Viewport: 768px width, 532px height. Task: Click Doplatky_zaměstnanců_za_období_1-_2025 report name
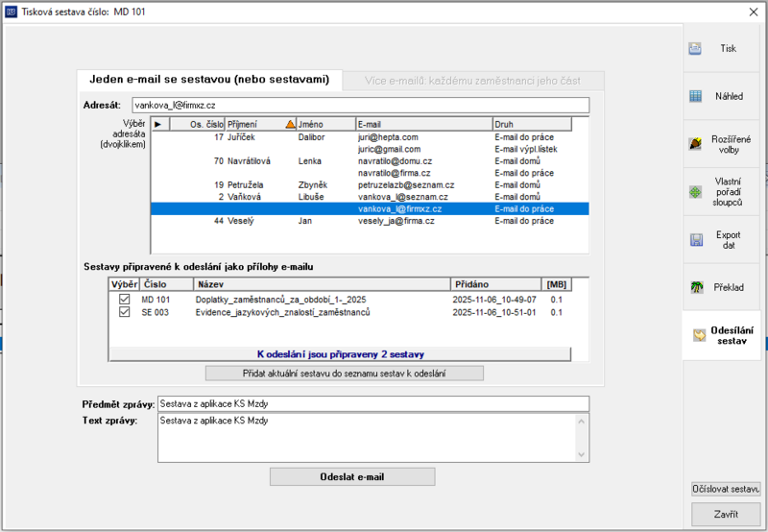pos(280,300)
